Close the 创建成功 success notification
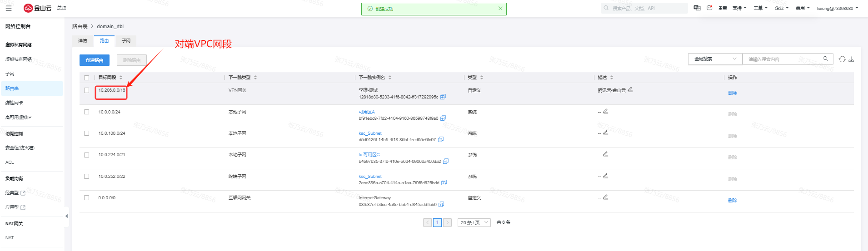Viewport: 868px width, 251px height. pyautogui.click(x=500, y=8)
